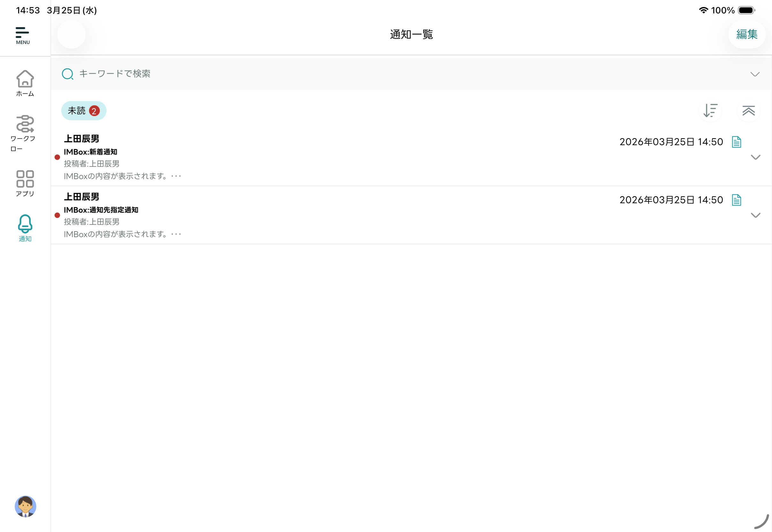
Task: Click the sort order icon
Action: 710,111
